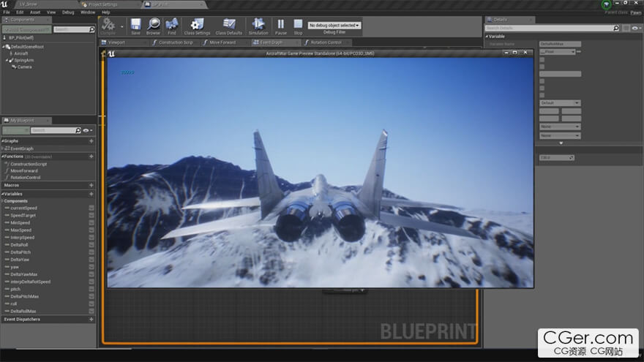The height and width of the screenshot is (362, 644).
Task: Open the Help menu
Action: coord(105,12)
